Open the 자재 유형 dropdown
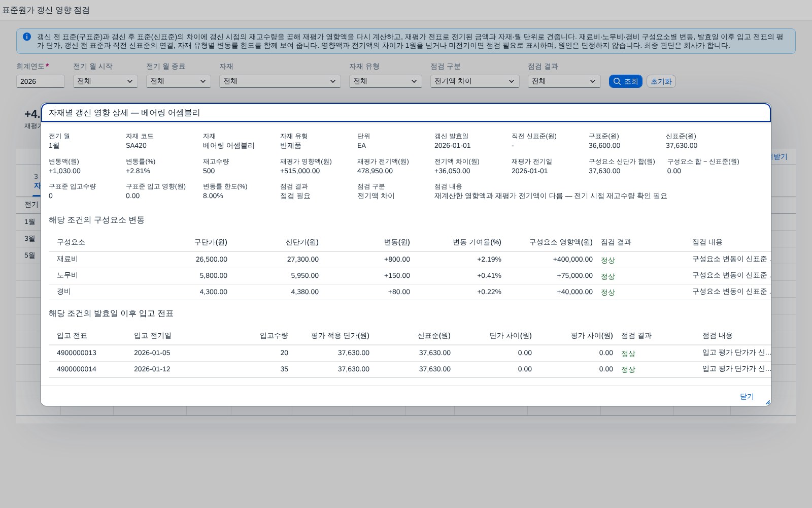Viewport: 812px width, 508px height. point(385,81)
